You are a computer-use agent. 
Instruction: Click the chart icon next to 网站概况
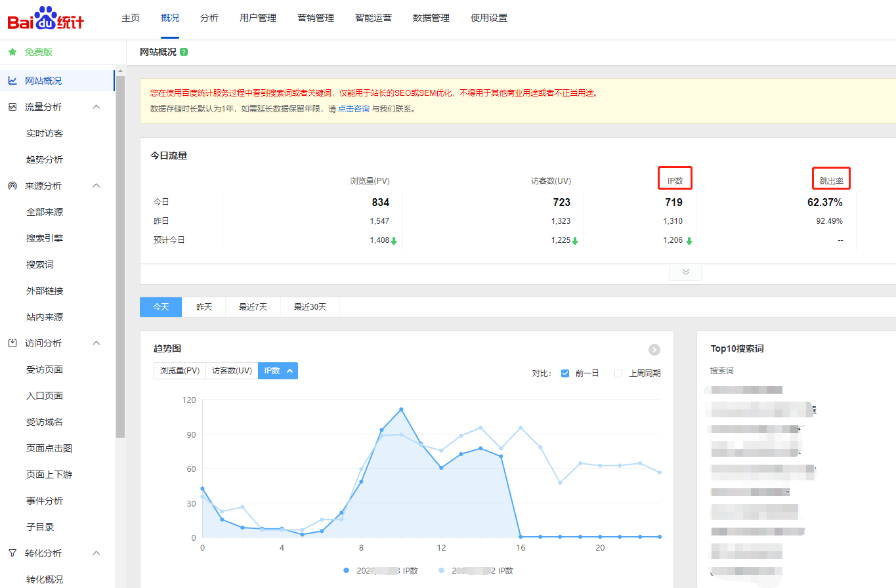(12, 81)
